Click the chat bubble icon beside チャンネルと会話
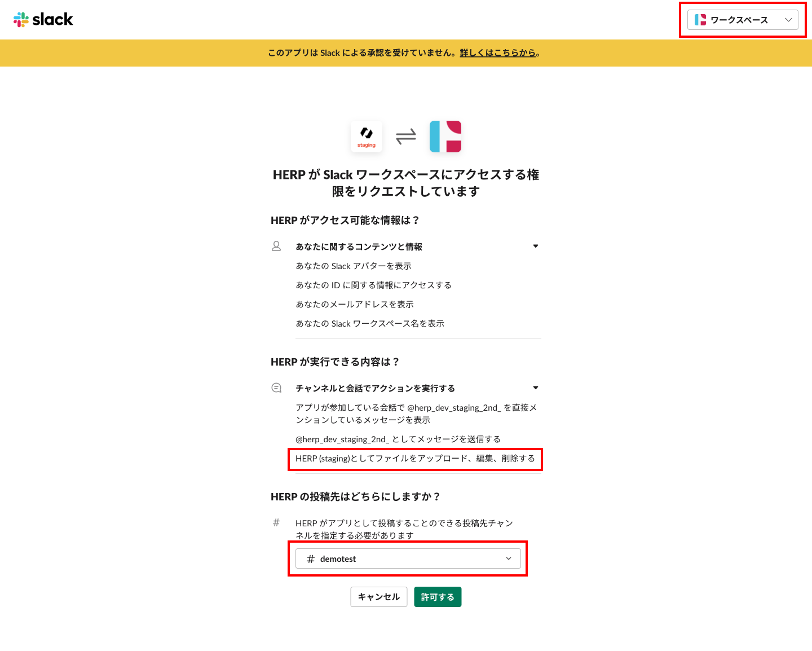Viewport: 812px width, 651px height. tap(276, 388)
